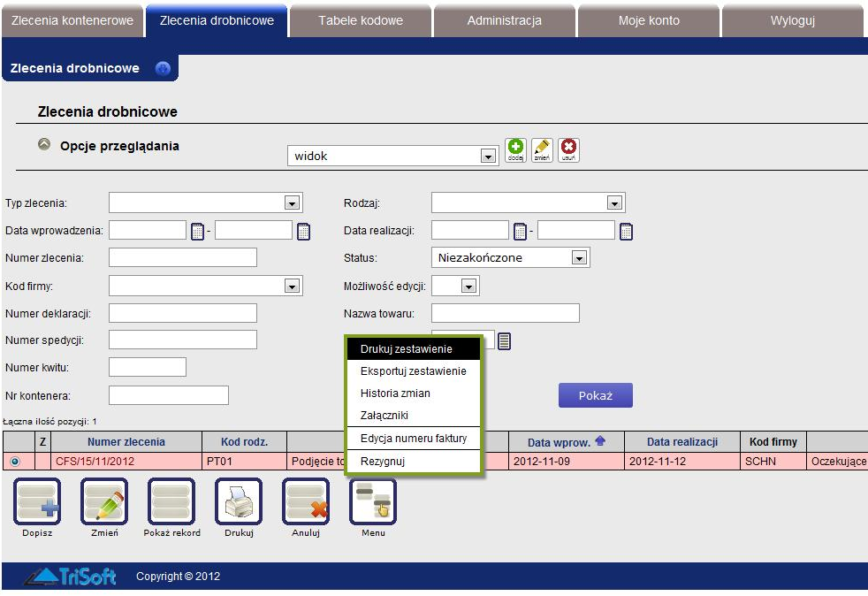Switch to Zlecenia kontenerowe tab
This screenshot has width=868, height=596.
coord(72,21)
